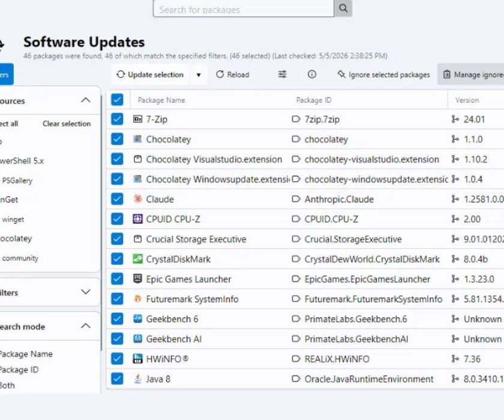Collapse the Search mode panel chevron
This screenshot has height=420, width=504.
pos(85,326)
